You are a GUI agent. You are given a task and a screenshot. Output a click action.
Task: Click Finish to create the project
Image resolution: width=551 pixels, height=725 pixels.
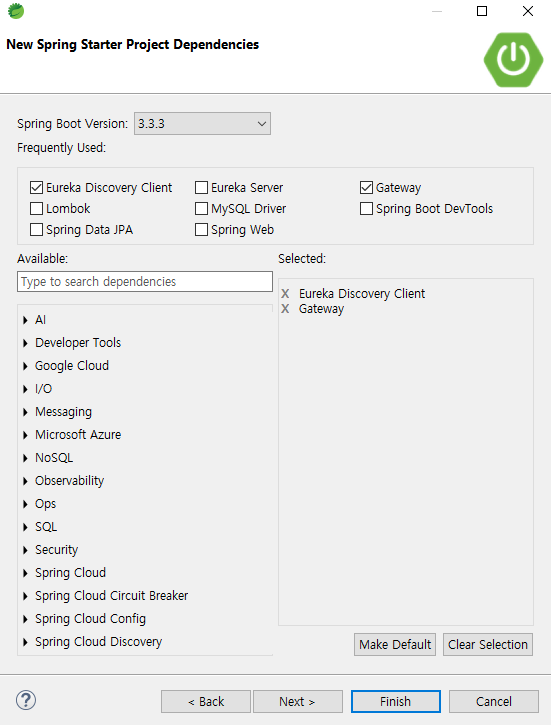396,701
